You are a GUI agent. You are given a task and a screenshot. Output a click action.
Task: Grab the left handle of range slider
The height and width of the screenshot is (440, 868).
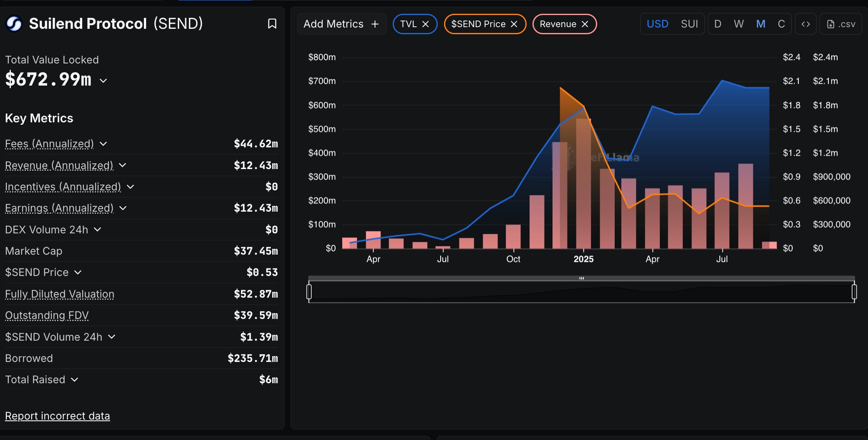tap(309, 291)
